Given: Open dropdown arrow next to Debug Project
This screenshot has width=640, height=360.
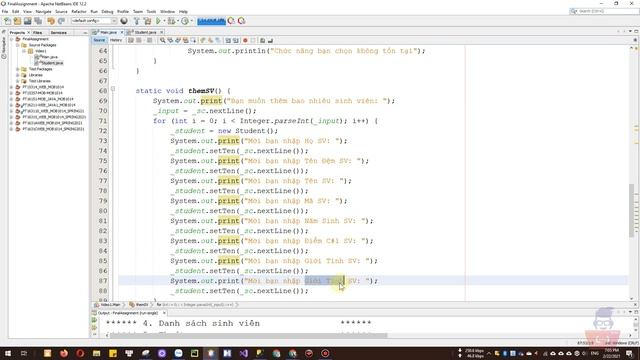Looking at the screenshot, I should pos(178,21).
